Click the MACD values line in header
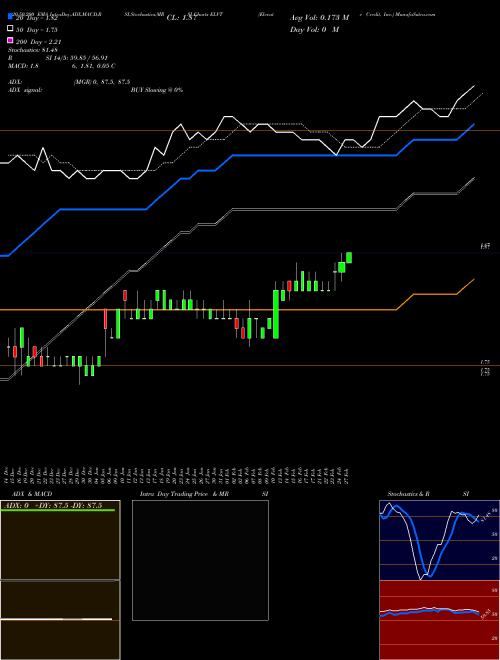 click(x=61, y=66)
